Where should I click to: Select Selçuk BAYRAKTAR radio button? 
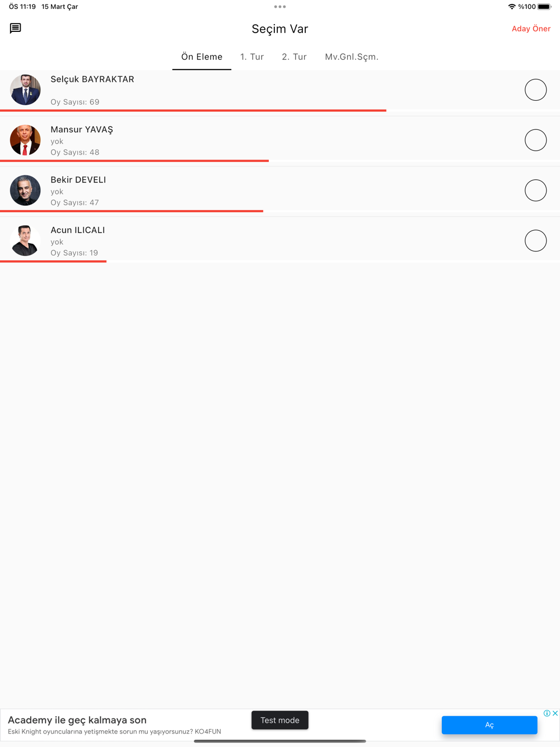535,90
